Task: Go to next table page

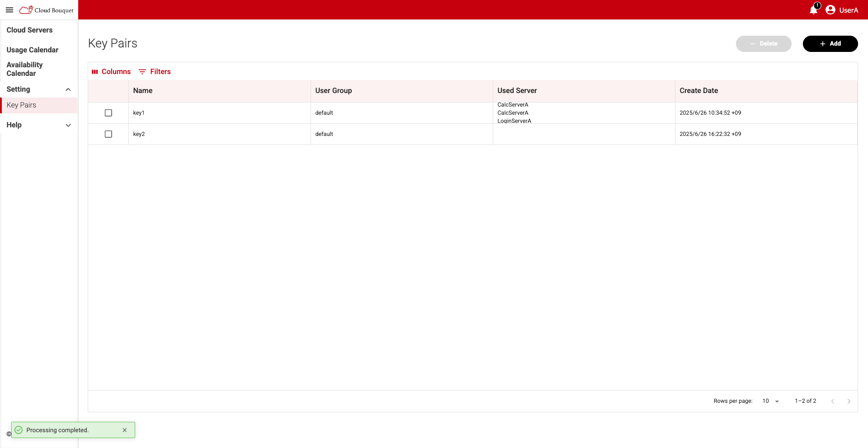Action: tap(849, 401)
